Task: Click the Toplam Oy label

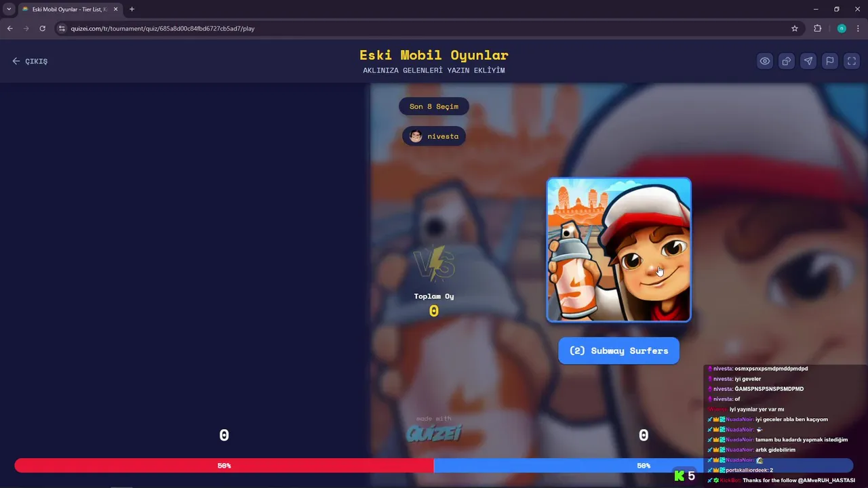Action: pyautogui.click(x=434, y=296)
